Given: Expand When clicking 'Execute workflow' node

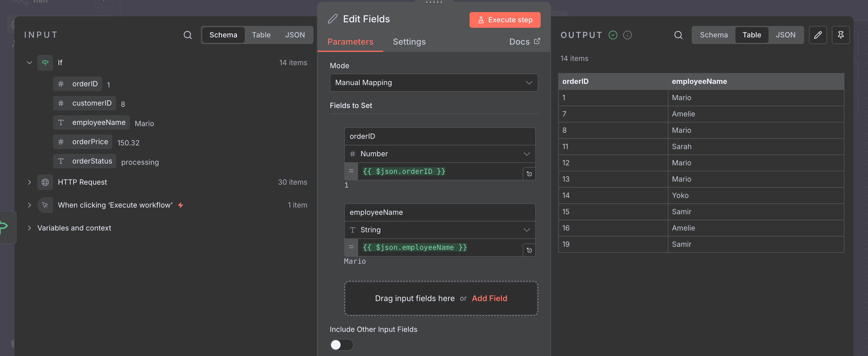Looking at the screenshot, I should [29, 205].
